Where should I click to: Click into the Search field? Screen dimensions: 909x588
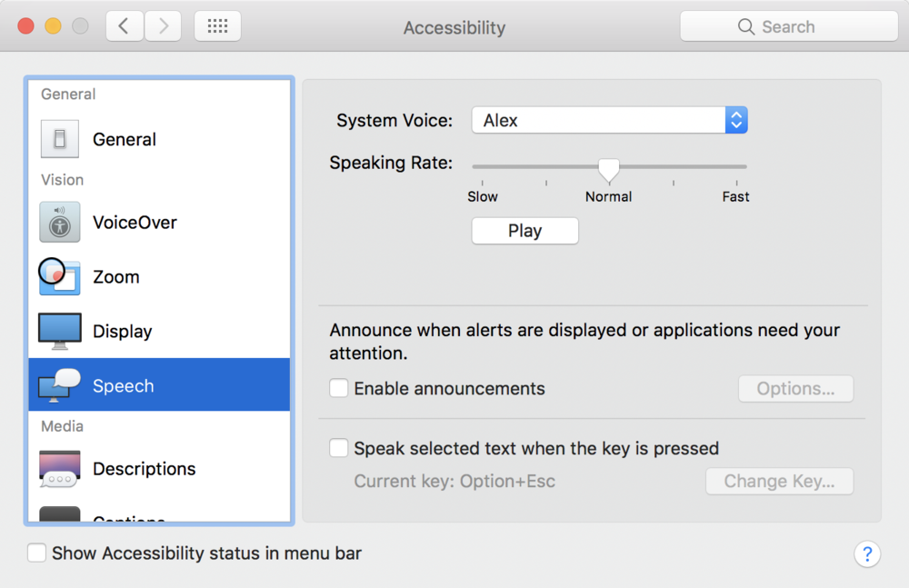tap(789, 26)
